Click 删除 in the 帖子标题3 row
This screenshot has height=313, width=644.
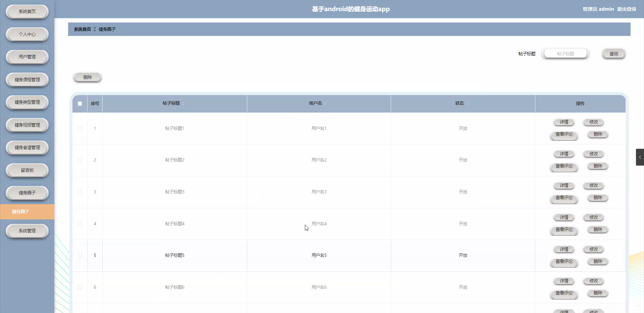[598, 198]
